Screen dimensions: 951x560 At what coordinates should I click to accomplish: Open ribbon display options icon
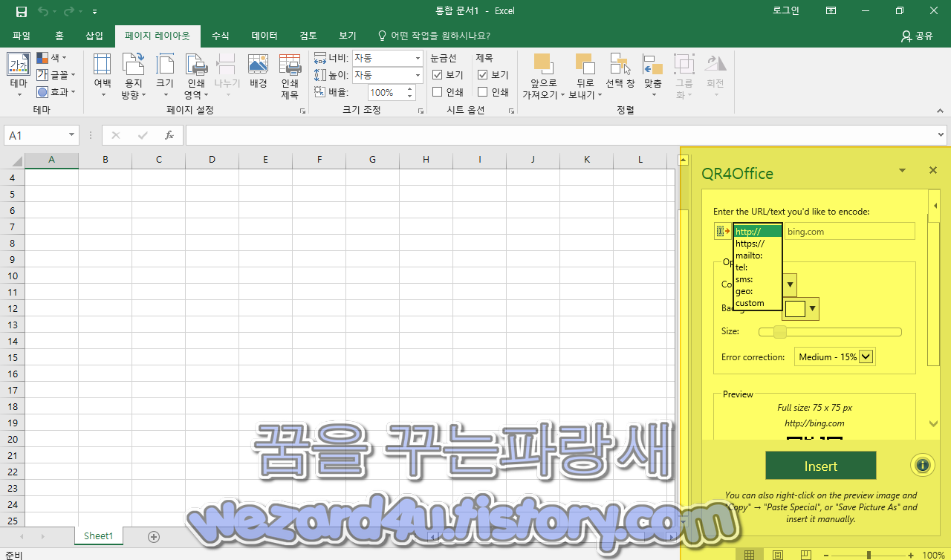[831, 11]
